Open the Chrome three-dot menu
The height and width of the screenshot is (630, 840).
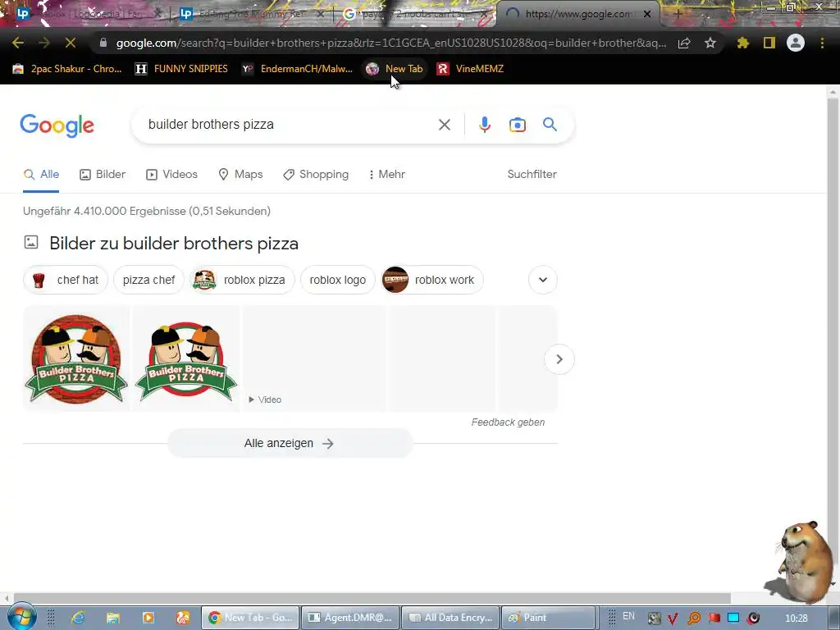coord(822,43)
